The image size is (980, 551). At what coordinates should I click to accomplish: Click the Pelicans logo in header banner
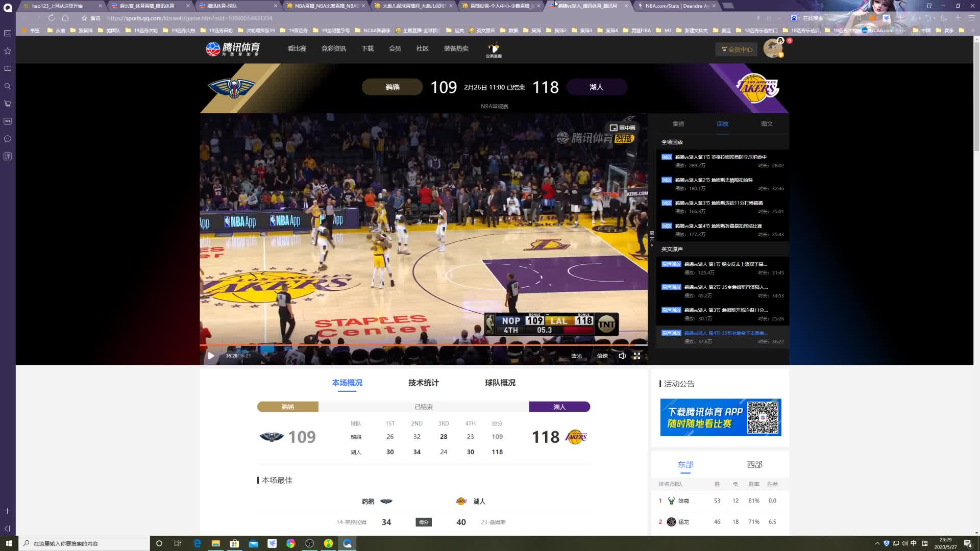coord(231,88)
